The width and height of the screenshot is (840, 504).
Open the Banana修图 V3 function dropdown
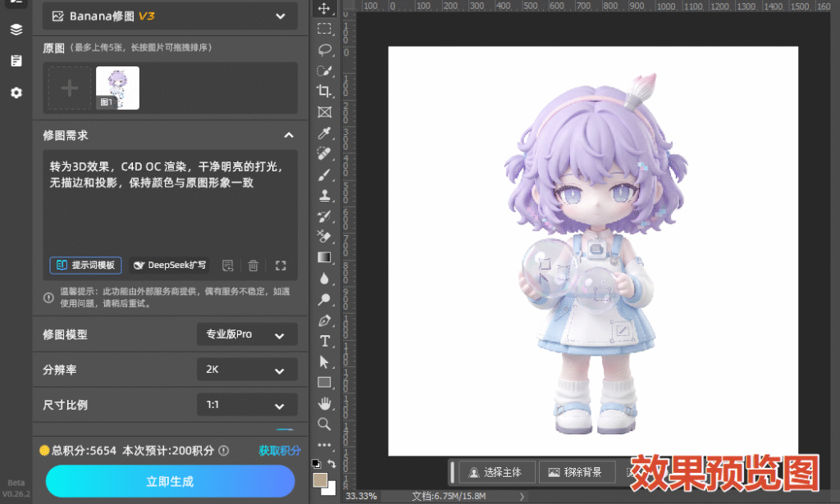[170, 16]
